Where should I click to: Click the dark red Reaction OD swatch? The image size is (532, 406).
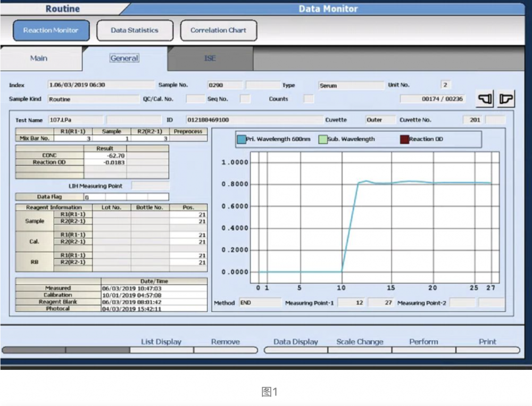pos(404,139)
